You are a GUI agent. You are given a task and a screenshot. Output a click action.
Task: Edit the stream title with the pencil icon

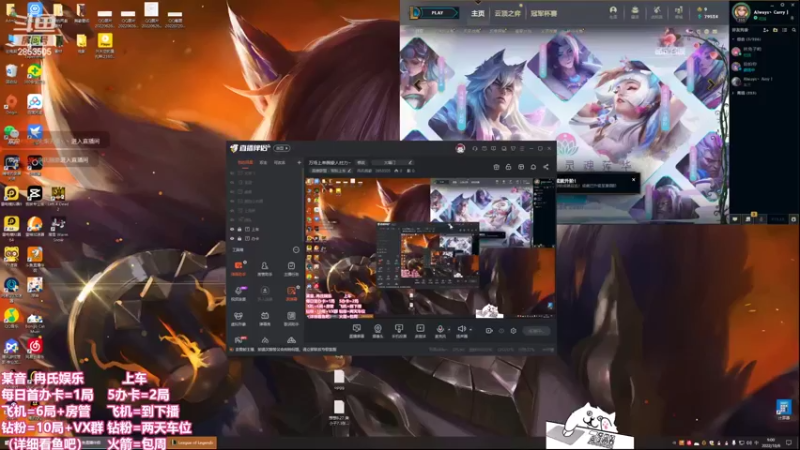(410, 162)
